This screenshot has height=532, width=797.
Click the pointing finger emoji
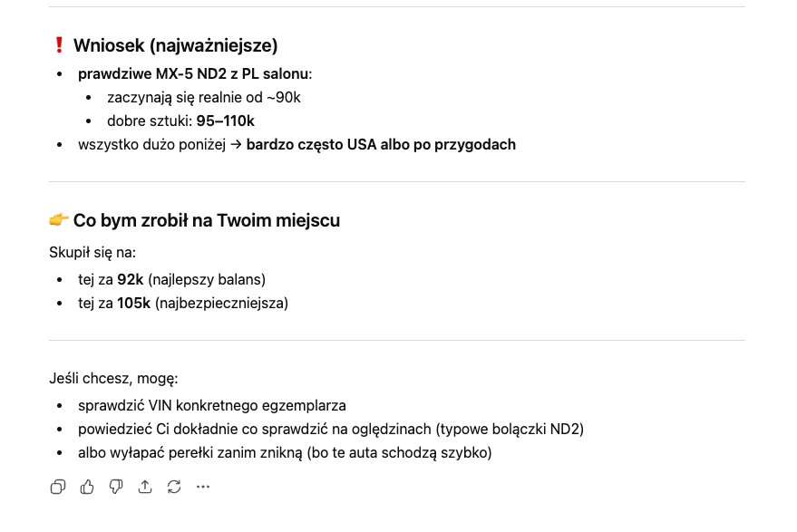coord(59,219)
